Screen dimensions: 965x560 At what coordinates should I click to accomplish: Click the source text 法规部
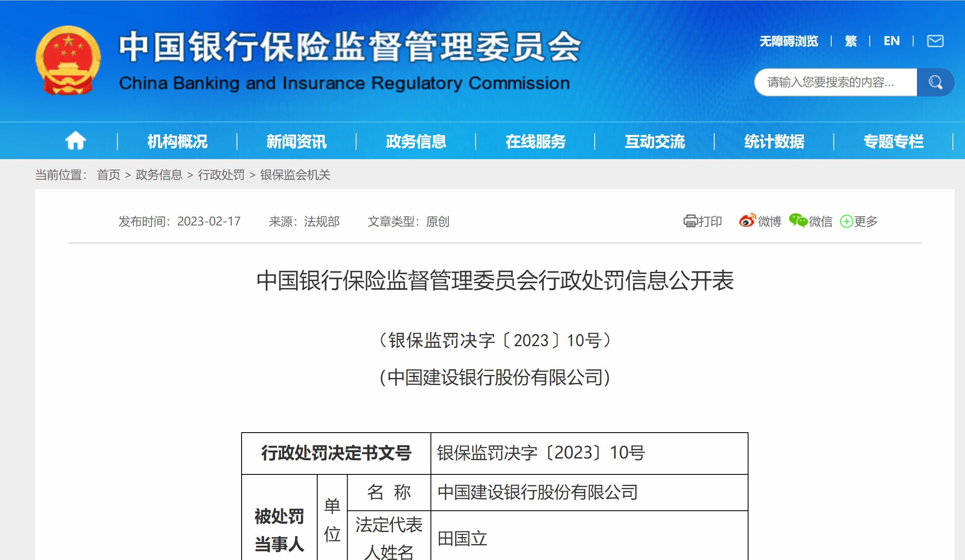(322, 221)
